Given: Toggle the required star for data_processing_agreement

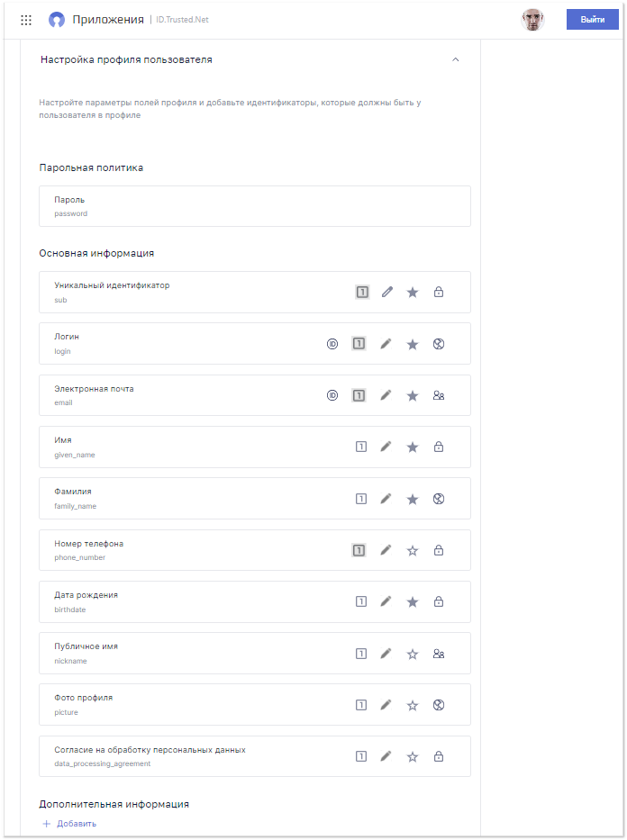Looking at the screenshot, I should [x=412, y=756].
